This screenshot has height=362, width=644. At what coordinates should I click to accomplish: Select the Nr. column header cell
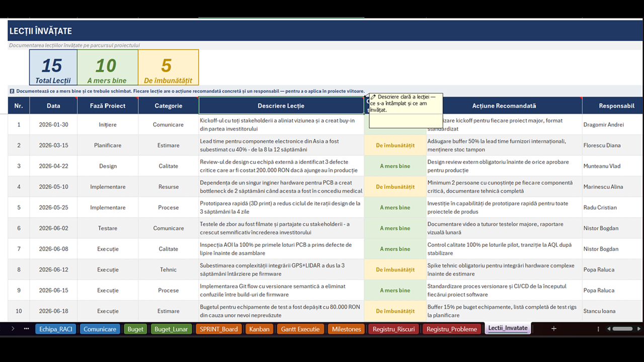[x=19, y=106]
